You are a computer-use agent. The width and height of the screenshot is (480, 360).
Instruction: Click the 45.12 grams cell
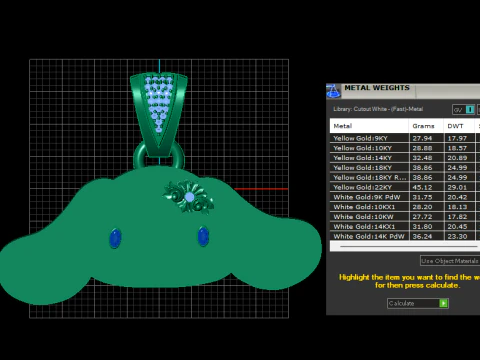(426, 187)
